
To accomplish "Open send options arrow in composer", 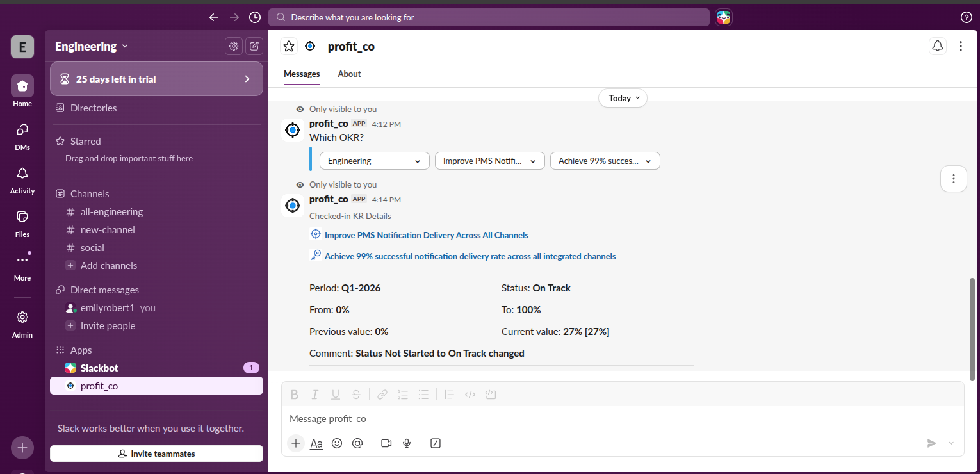I will coord(951,443).
